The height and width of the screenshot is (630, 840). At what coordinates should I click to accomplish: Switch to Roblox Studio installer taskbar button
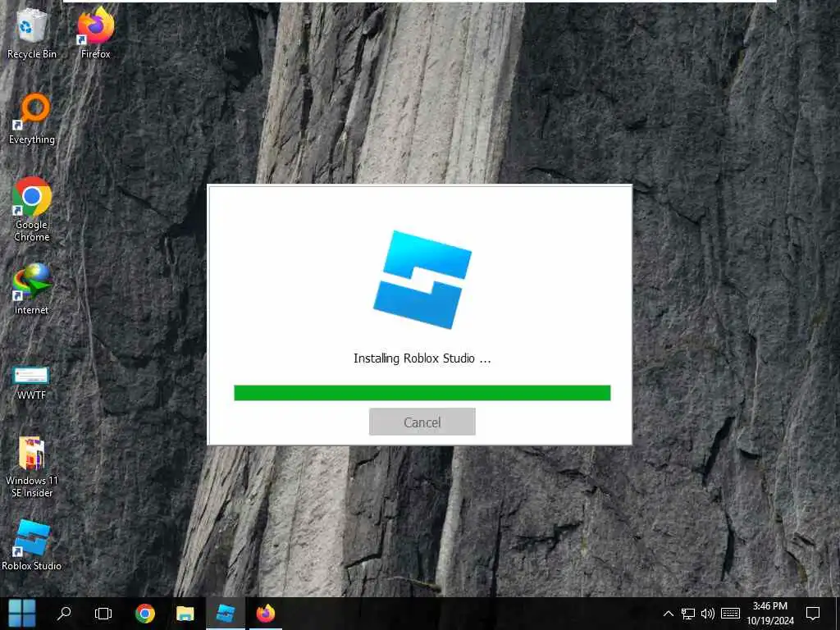[226, 614]
